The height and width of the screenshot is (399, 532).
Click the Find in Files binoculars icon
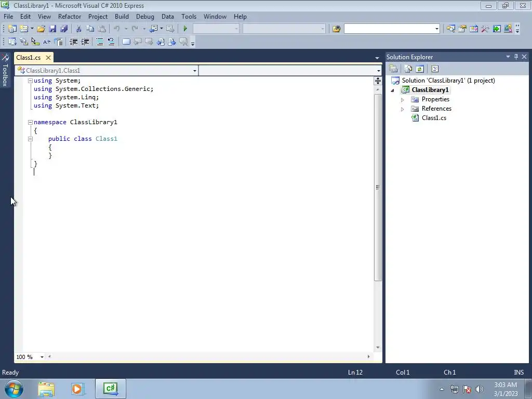tap(337, 29)
